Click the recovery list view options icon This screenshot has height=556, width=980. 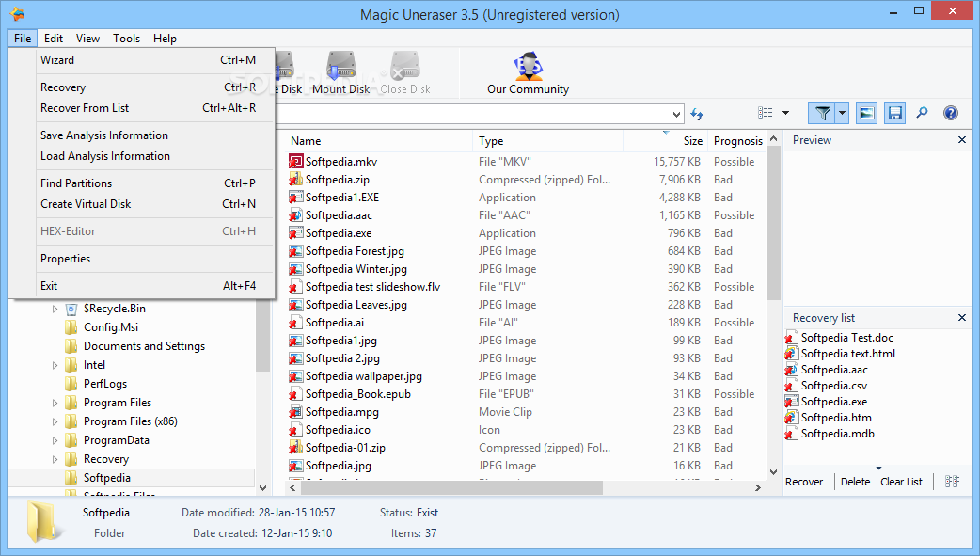tap(952, 481)
